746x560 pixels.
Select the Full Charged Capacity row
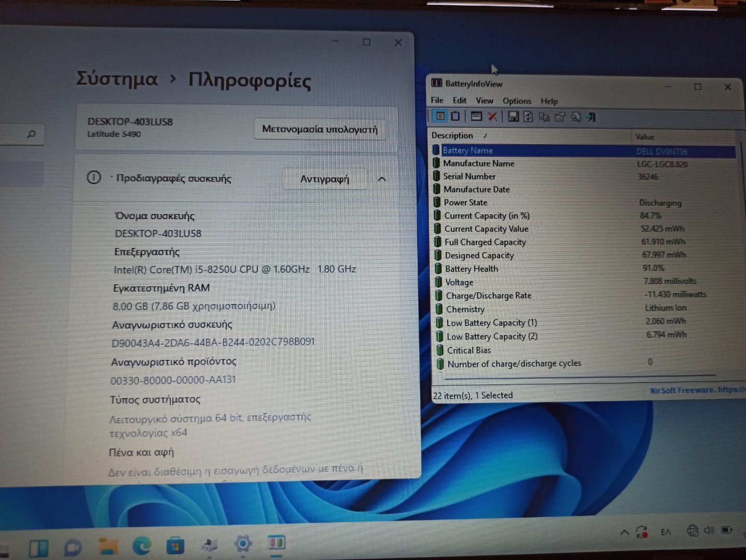coord(586,242)
